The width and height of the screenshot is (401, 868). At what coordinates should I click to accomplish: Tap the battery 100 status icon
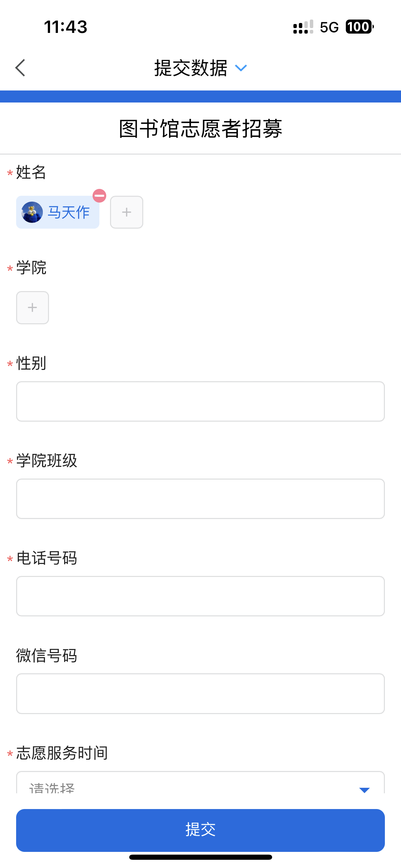(359, 27)
